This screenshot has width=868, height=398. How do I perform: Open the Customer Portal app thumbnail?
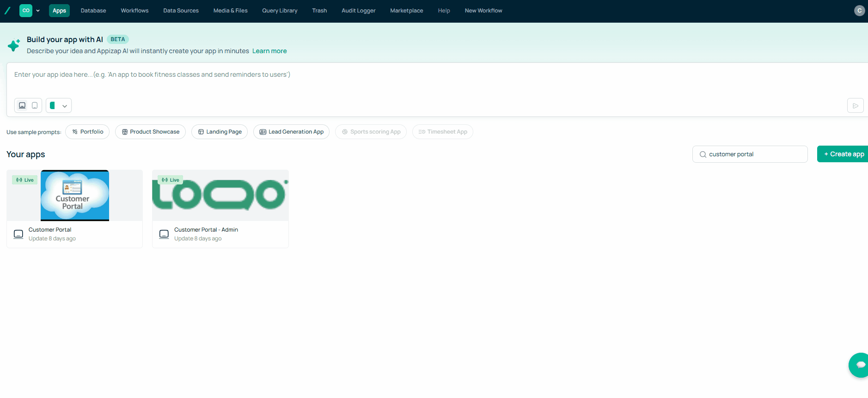75,196
